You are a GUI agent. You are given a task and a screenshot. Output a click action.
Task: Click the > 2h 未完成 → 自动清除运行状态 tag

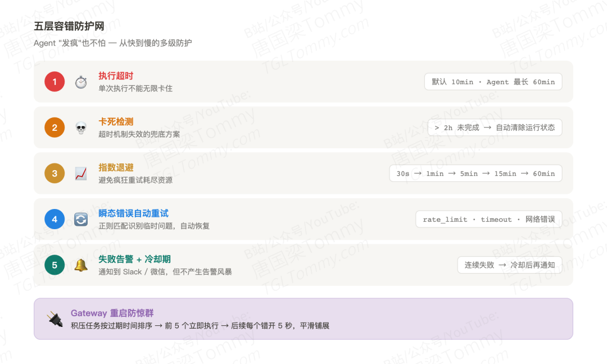point(495,128)
